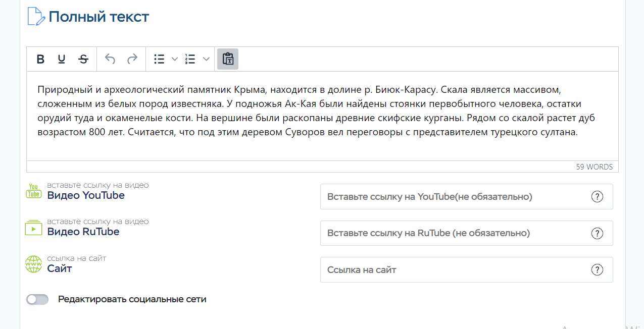644x329 pixels.
Task: Insert a bulleted list
Action: (160, 59)
